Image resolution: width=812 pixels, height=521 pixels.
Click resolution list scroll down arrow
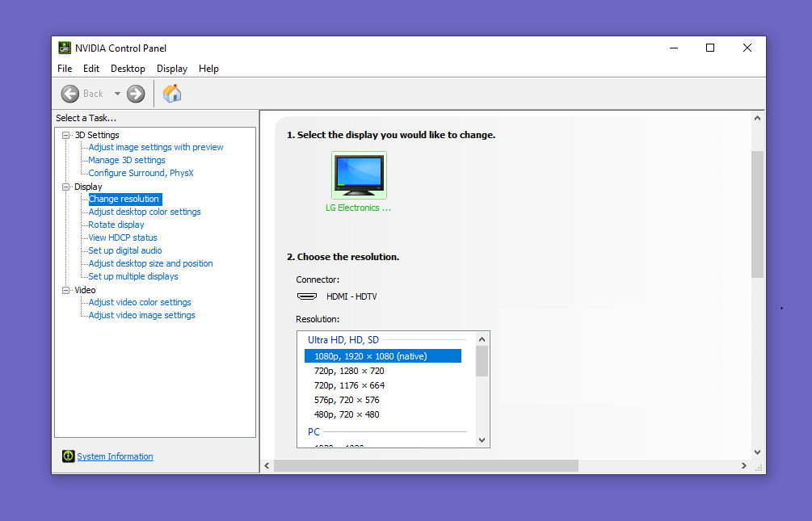[482, 440]
